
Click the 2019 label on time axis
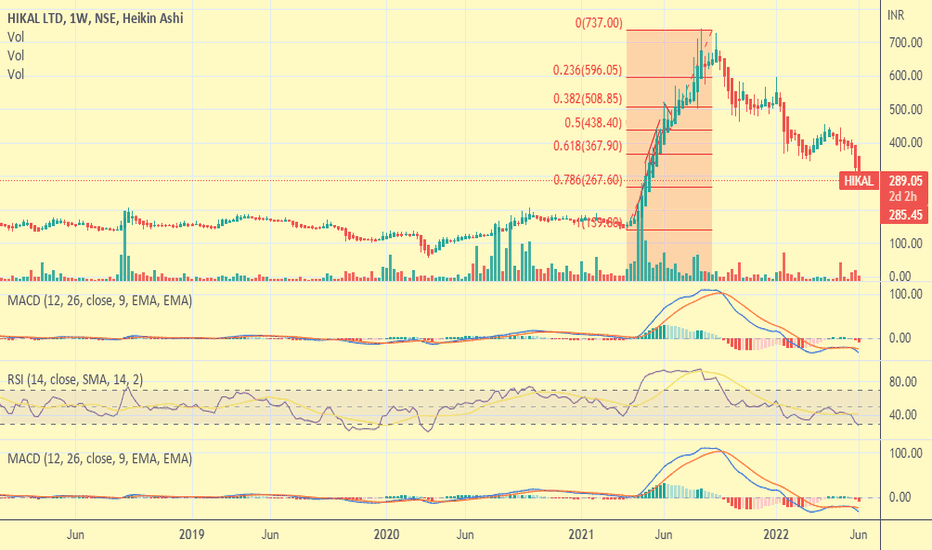191,535
